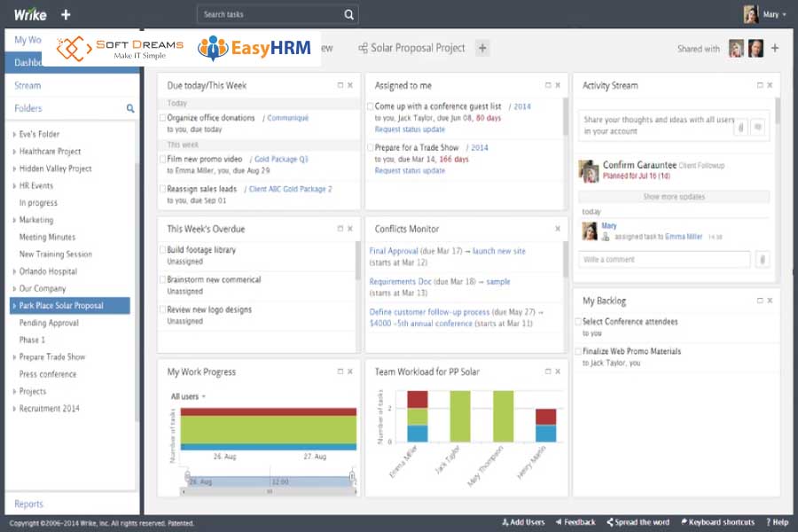Check off Review new logo designs task
This screenshot has width=798, height=532.
point(163,309)
